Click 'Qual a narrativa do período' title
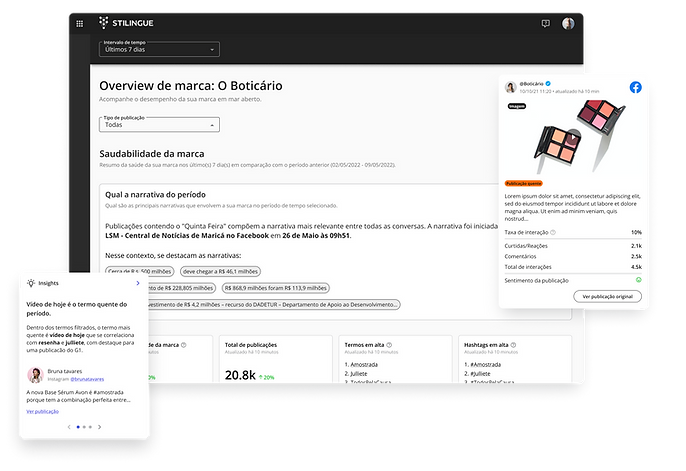The width and height of the screenshot is (686, 471). pos(155,195)
